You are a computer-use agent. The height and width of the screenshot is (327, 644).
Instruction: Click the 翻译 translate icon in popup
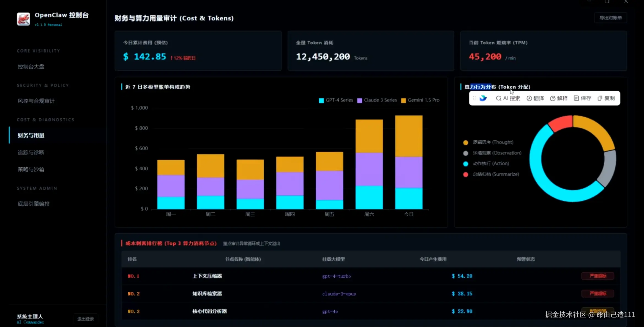coord(529,98)
